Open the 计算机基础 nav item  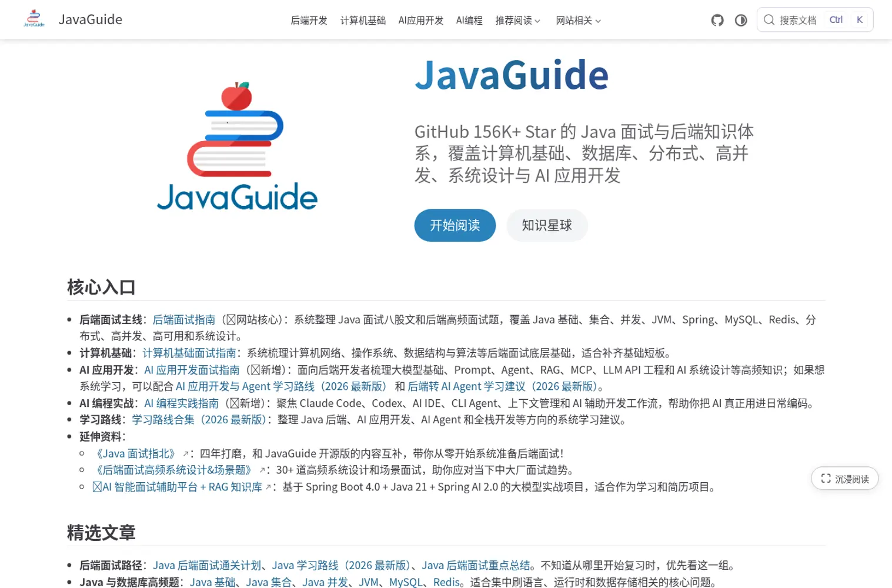(363, 21)
